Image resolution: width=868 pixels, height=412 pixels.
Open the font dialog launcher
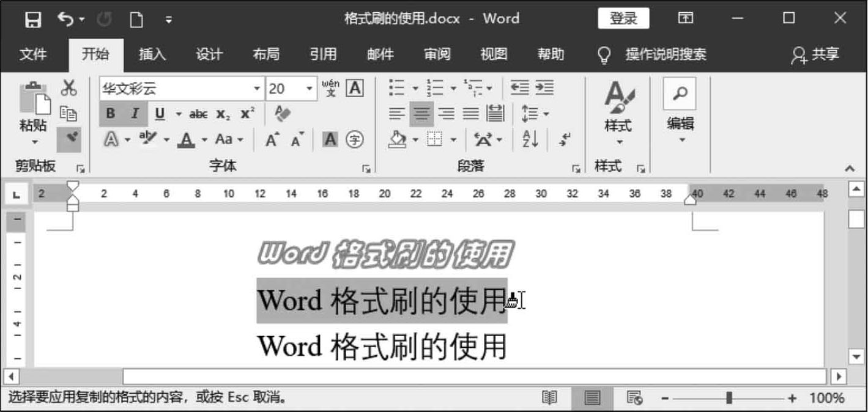(366, 169)
